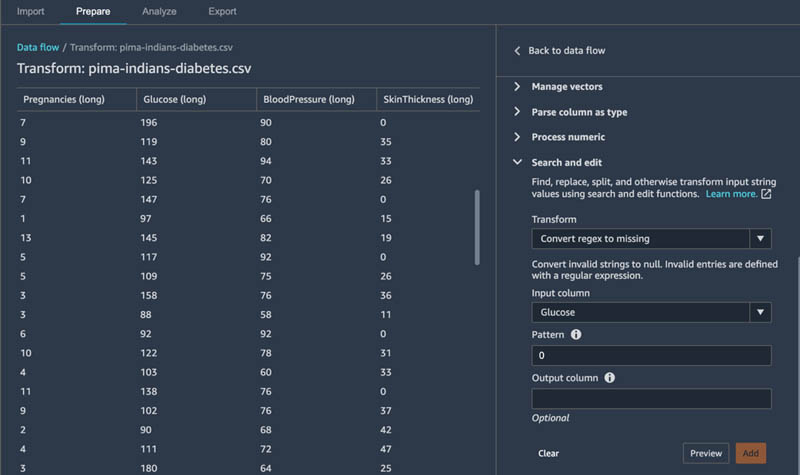This screenshot has width=800, height=475.
Task: Open the Input column dropdown arrow
Action: coord(760,312)
